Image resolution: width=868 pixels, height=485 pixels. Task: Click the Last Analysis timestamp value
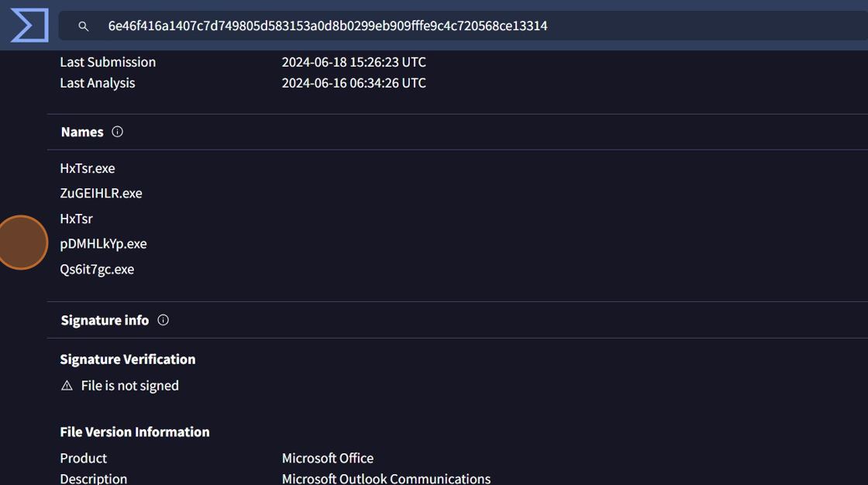click(353, 83)
